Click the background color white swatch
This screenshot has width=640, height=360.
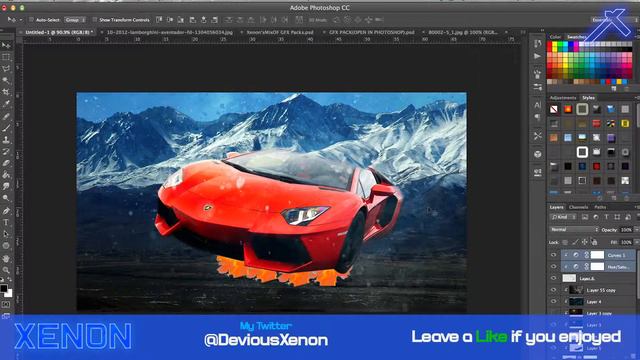pyautogui.click(x=9, y=293)
